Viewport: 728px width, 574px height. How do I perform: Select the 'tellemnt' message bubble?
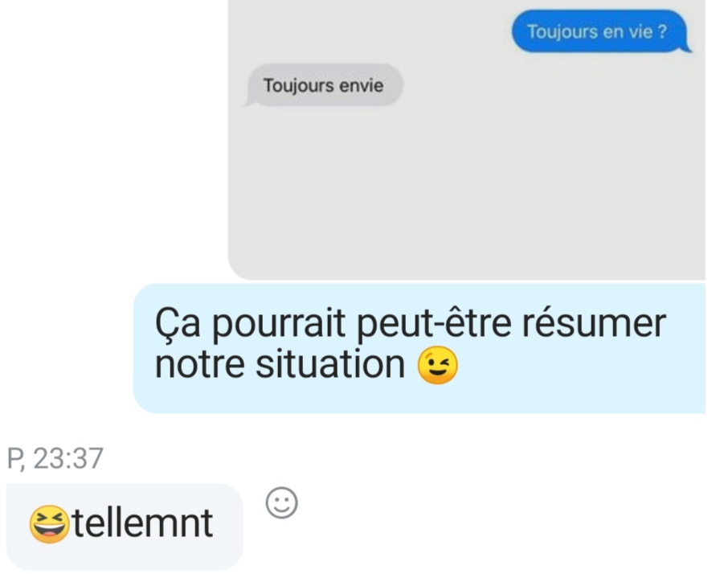point(125,526)
